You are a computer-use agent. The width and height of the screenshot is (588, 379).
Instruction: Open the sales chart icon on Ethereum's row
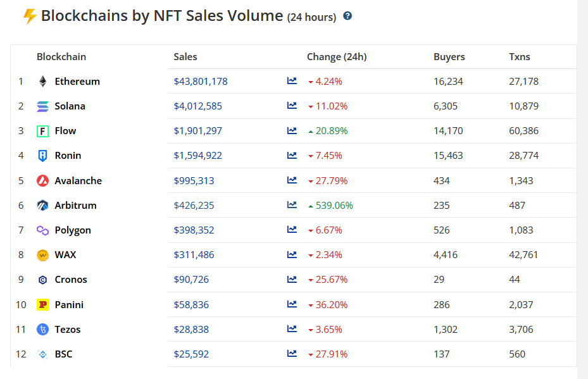point(292,81)
